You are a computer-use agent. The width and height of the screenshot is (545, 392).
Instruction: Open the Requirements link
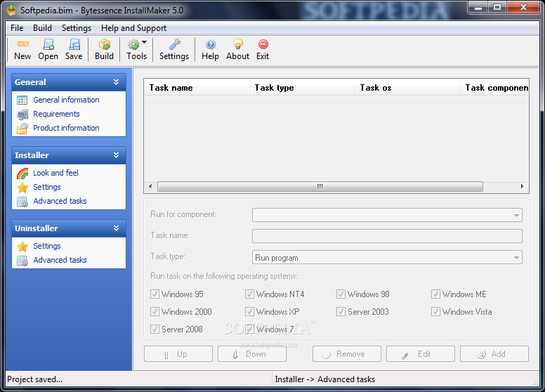click(56, 114)
